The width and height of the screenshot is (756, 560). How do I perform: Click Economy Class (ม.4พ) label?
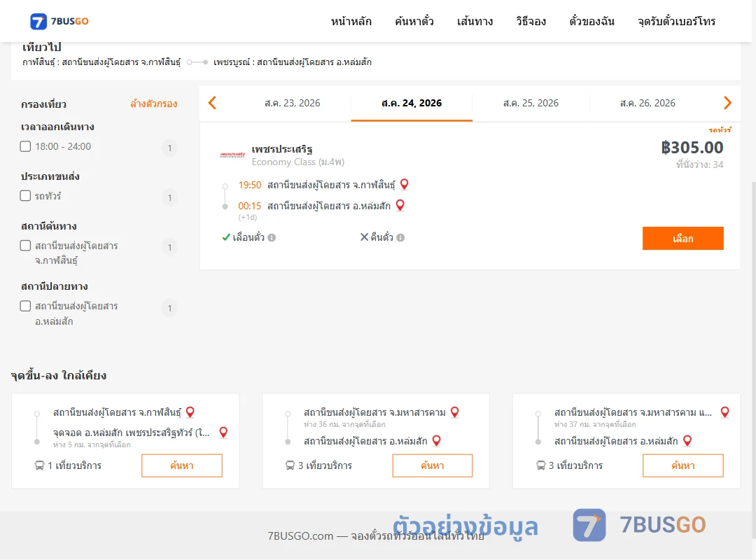[x=298, y=162]
